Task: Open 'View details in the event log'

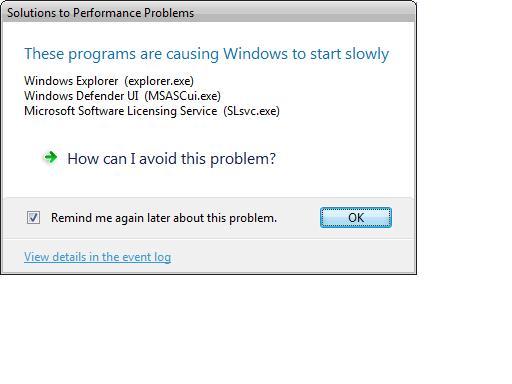Action: tap(97, 257)
